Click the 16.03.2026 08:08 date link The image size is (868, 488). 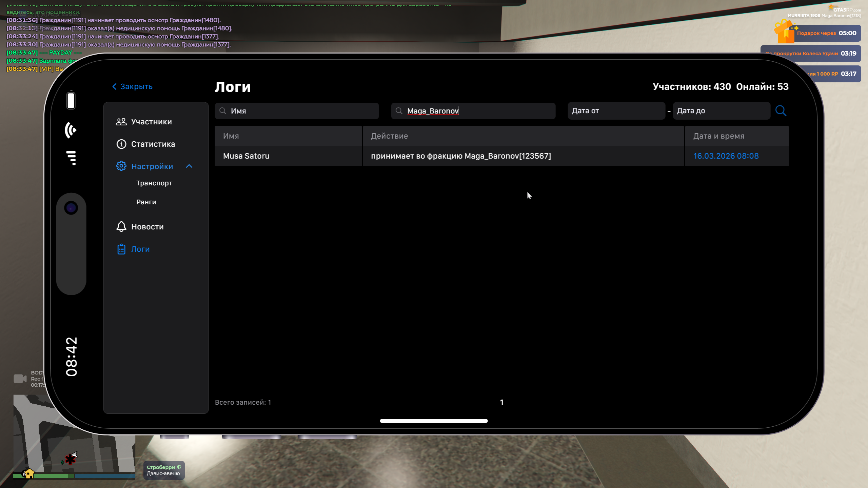pos(726,156)
